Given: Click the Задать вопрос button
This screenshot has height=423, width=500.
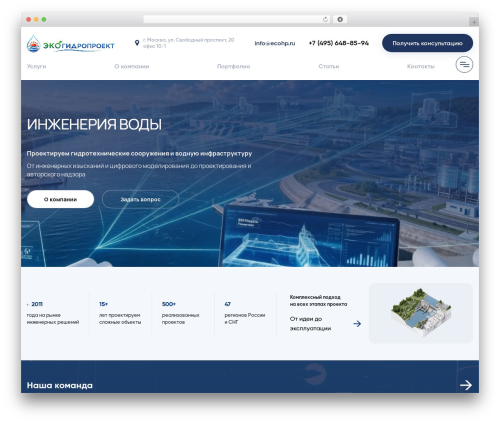Looking at the screenshot, I should (140, 199).
